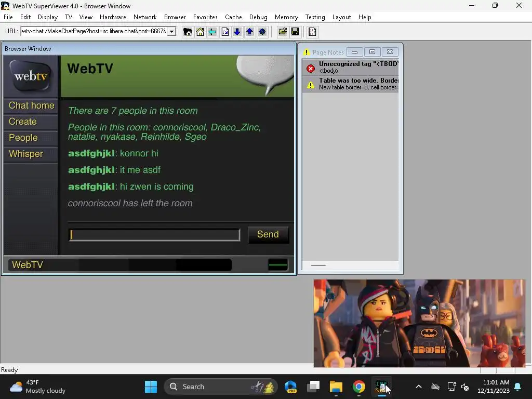Click the WebTV logo in chat sidebar

point(31,76)
